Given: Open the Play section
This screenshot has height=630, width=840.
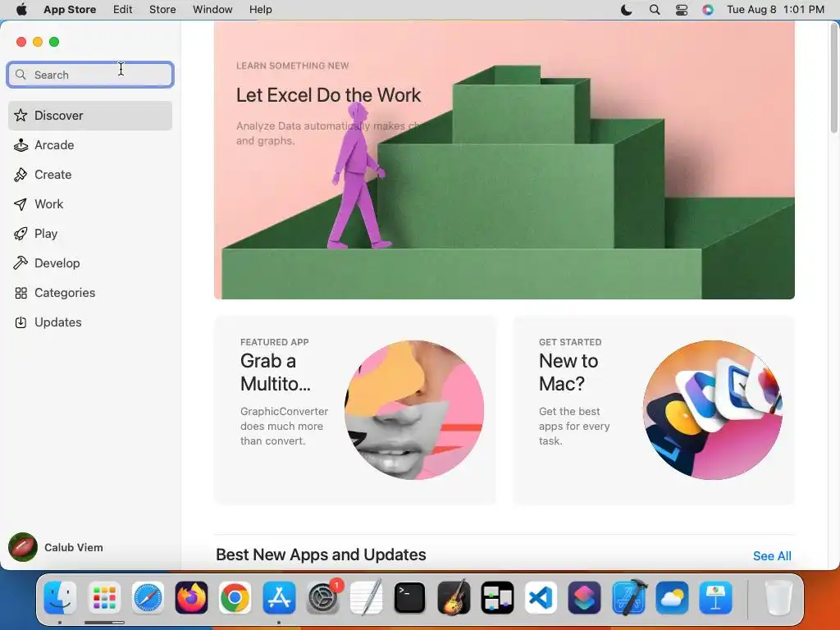Looking at the screenshot, I should (90, 234).
